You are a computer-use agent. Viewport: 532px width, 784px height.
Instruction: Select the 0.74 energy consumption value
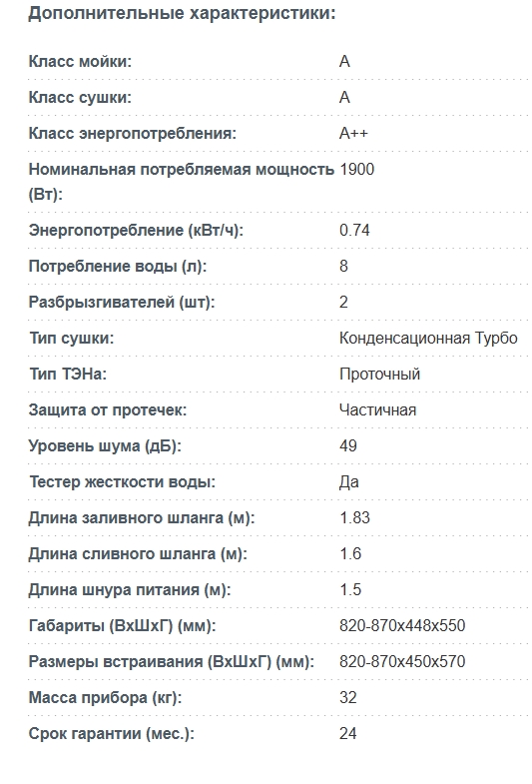[x=354, y=231]
